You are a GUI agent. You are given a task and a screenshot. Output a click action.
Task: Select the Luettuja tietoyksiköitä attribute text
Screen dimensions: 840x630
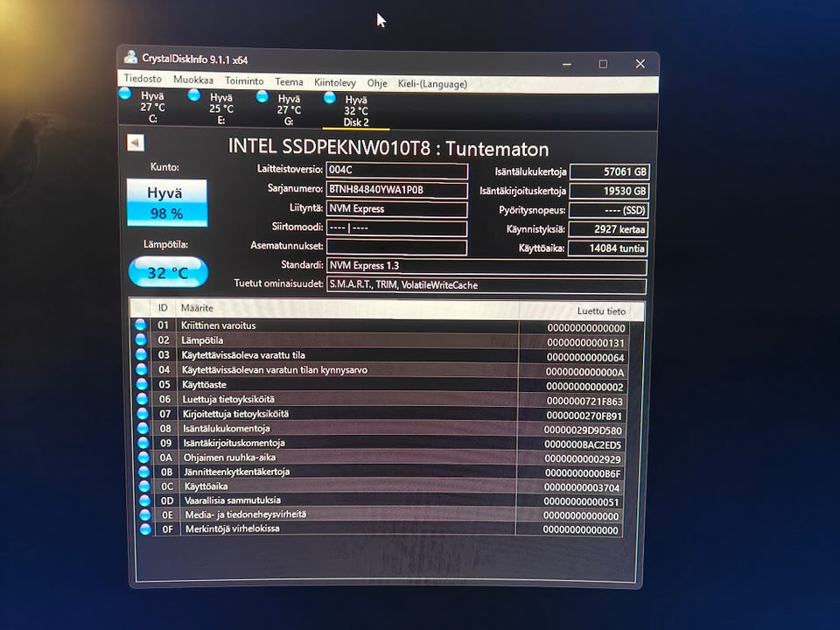(228, 399)
